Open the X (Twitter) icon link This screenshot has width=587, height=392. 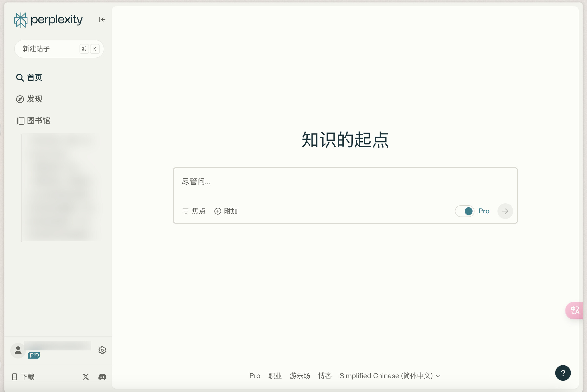86,377
